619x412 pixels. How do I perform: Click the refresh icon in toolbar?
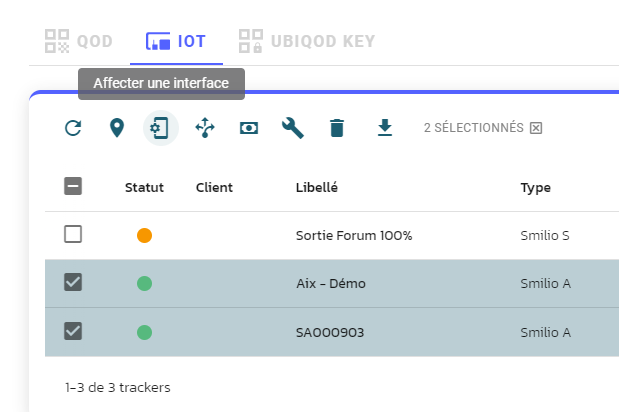73,128
